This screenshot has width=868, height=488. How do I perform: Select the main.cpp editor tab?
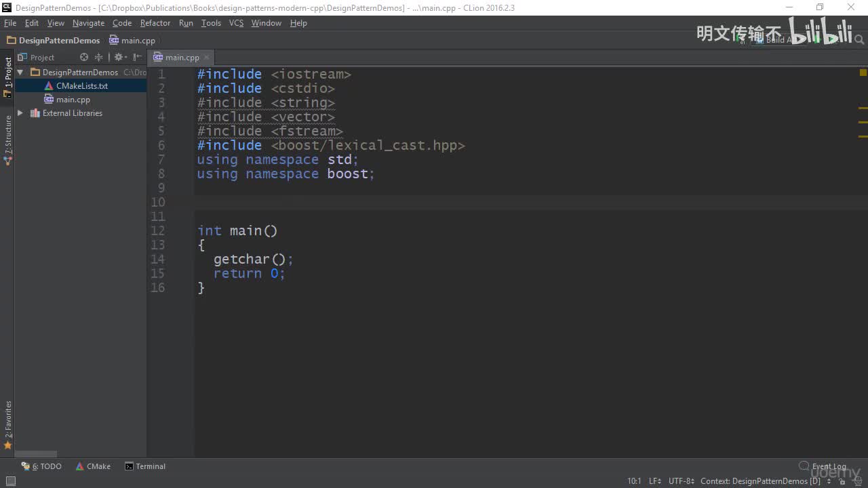[x=182, y=58]
